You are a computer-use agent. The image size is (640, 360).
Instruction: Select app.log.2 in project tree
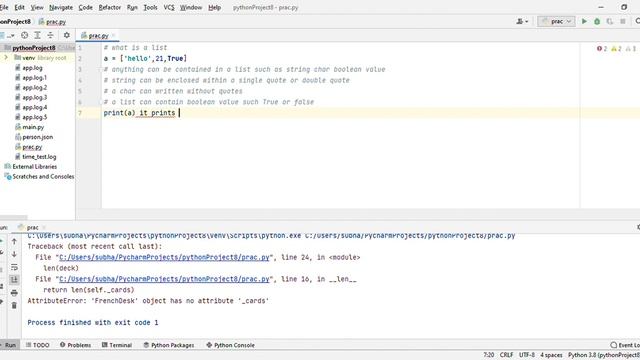coord(34,87)
